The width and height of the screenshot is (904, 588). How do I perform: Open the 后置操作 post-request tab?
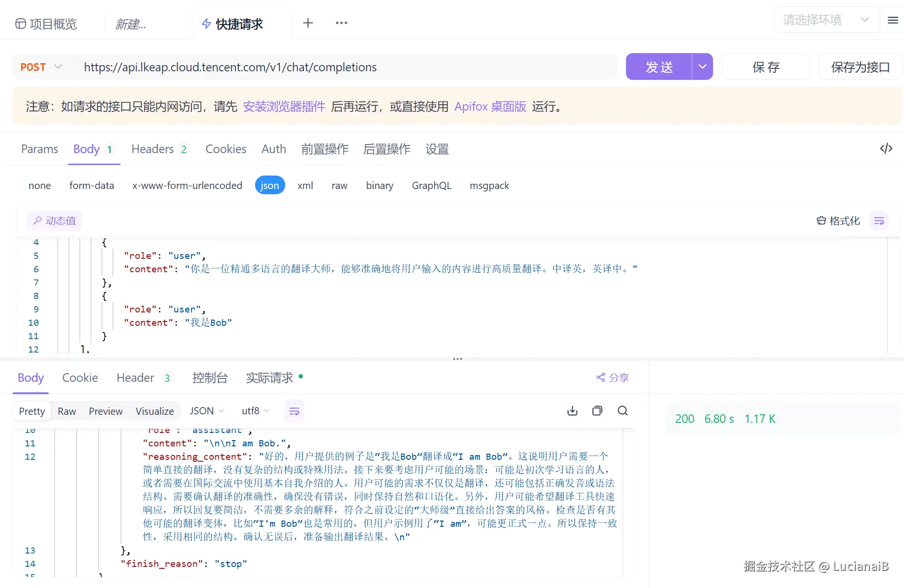(x=387, y=149)
